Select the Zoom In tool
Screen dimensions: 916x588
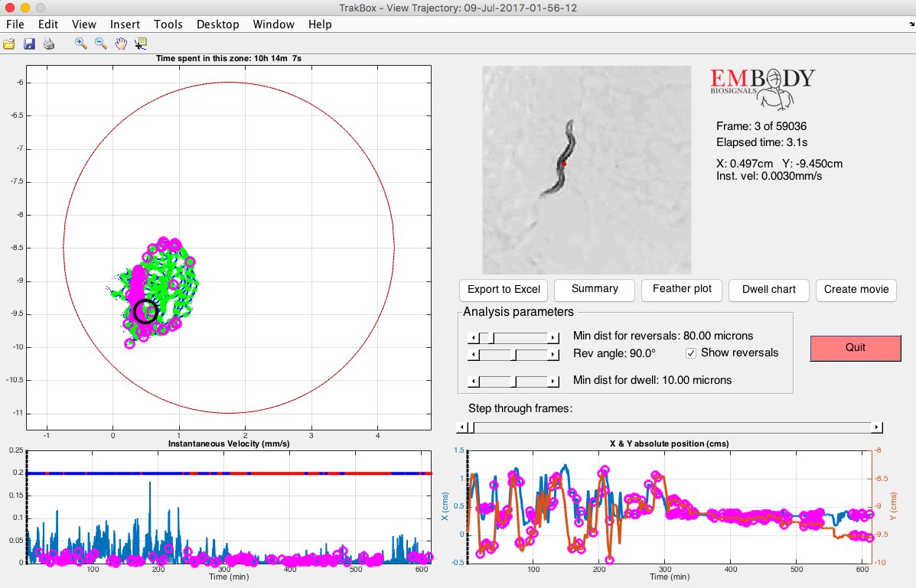point(80,44)
